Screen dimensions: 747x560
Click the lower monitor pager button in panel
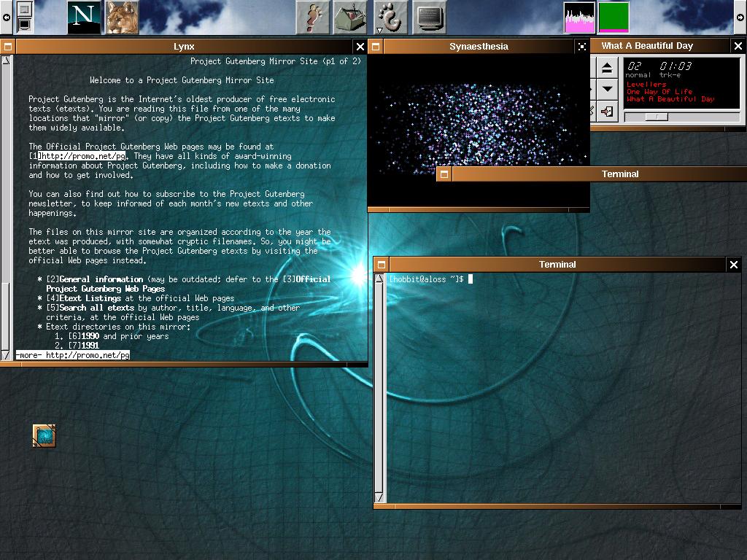point(25,25)
